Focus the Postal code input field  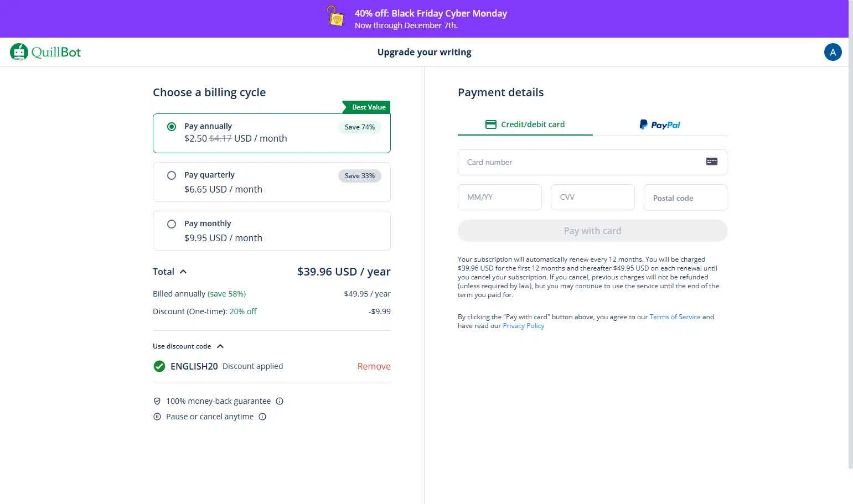point(685,198)
